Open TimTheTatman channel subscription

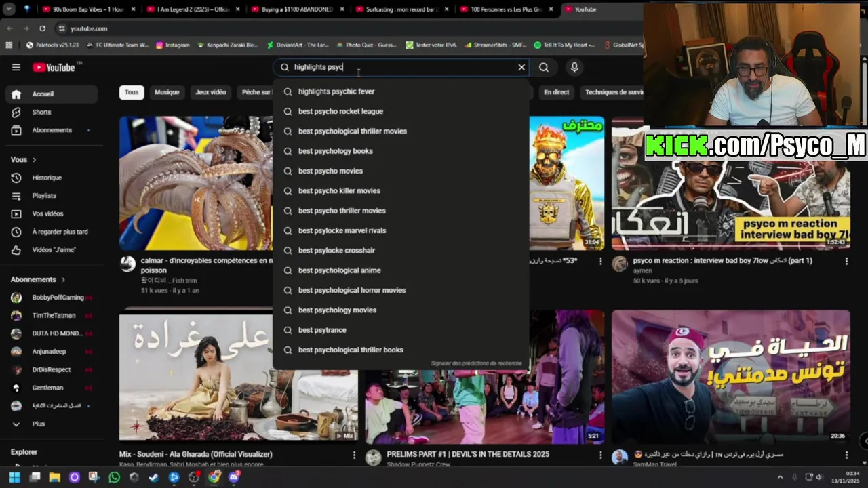pyautogui.click(x=52, y=316)
